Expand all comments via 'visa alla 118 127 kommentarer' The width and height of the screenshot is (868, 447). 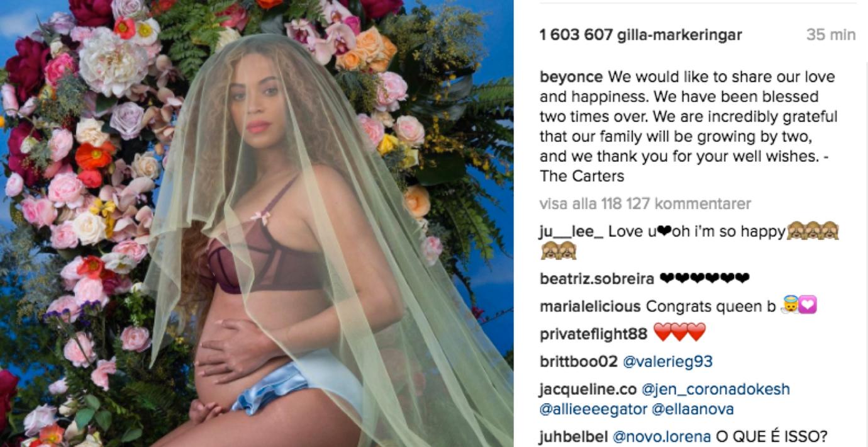coord(645,204)
